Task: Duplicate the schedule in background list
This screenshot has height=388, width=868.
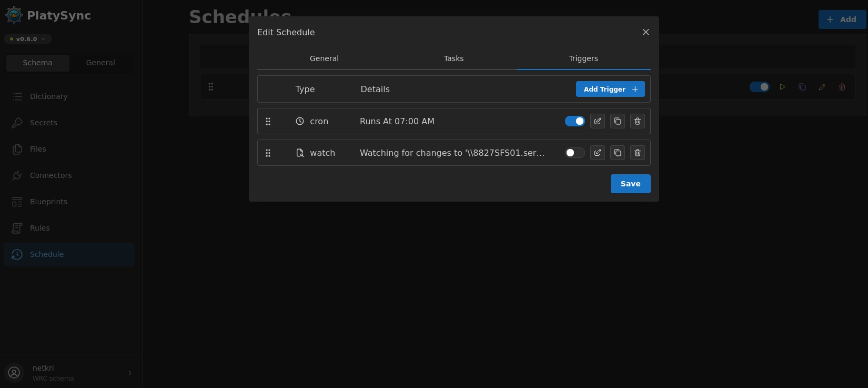Action: tap(802, 87)
